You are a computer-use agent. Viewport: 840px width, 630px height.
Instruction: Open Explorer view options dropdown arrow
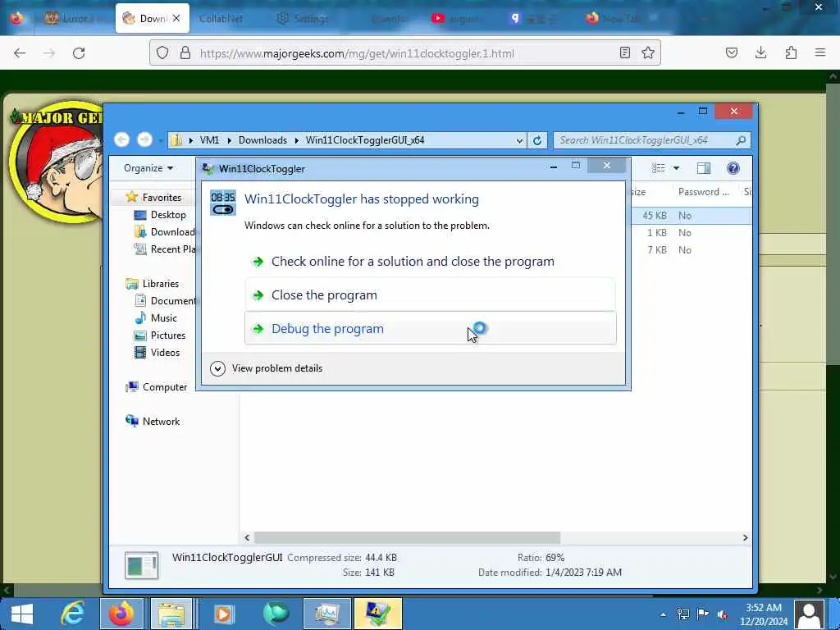point(676,168)
